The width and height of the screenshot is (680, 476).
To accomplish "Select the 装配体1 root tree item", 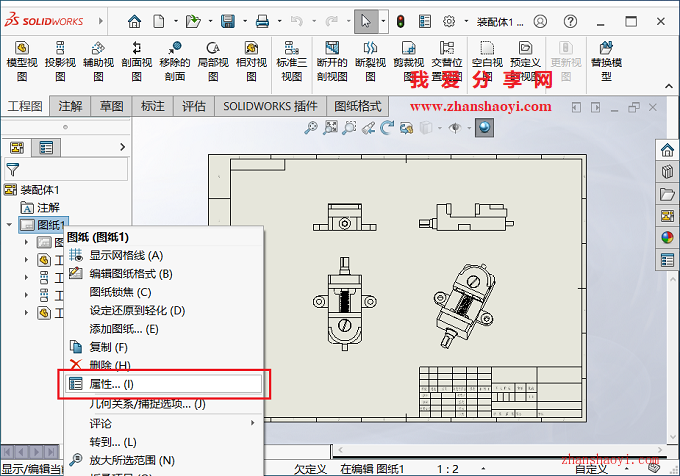I will pos(32,189).
